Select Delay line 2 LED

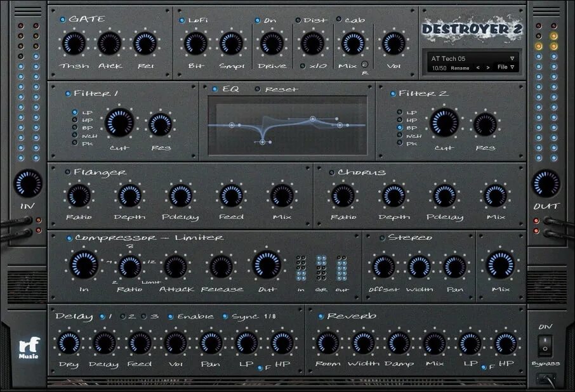[x=123, y=317]
